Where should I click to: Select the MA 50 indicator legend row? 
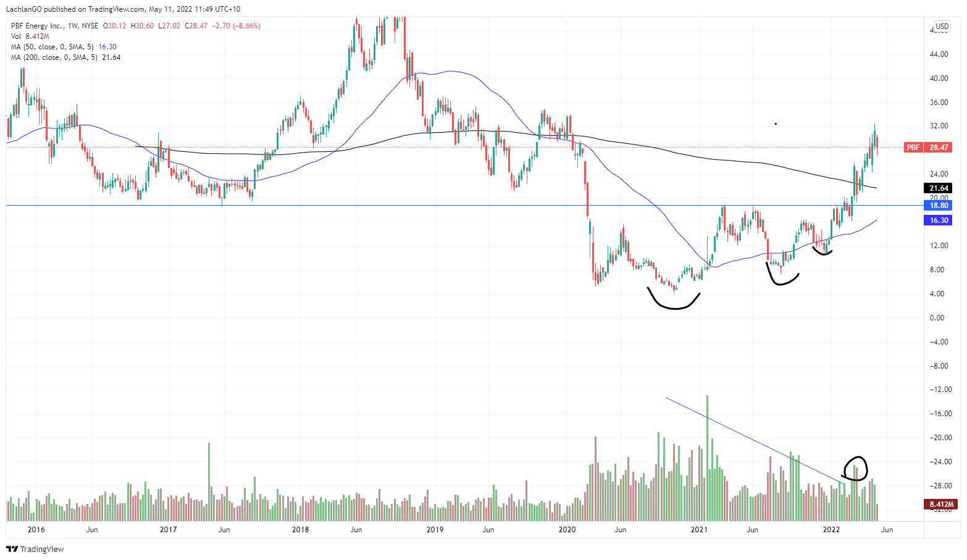[x=64, y=47]
